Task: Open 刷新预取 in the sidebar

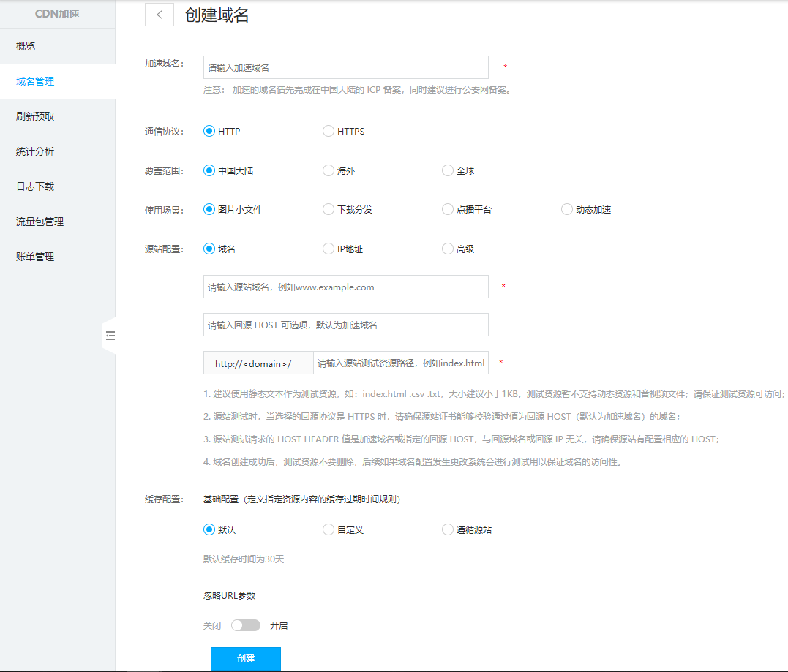Action: [x=35, y=116]
